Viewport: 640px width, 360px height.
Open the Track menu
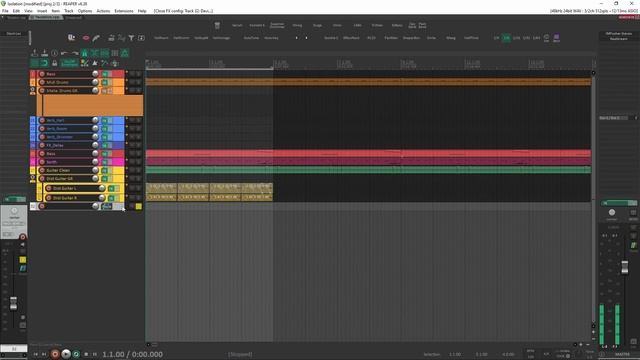coord(69,11)
